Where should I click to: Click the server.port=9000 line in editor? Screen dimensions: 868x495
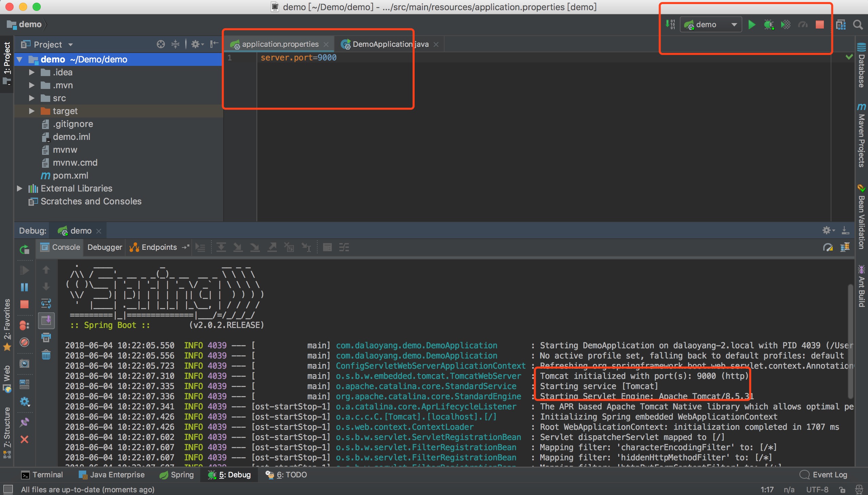coord(299,57)
